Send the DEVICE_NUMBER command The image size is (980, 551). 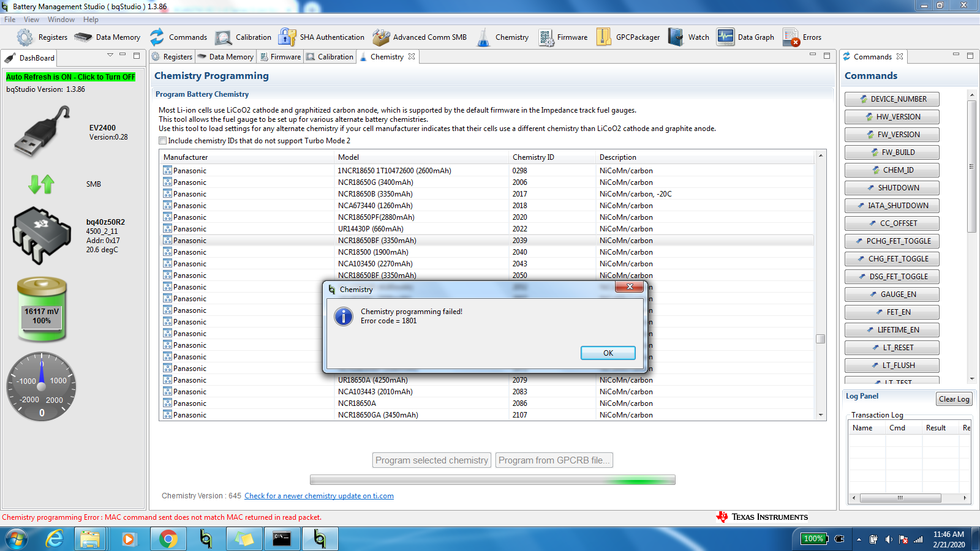click(x=892, y=99)
